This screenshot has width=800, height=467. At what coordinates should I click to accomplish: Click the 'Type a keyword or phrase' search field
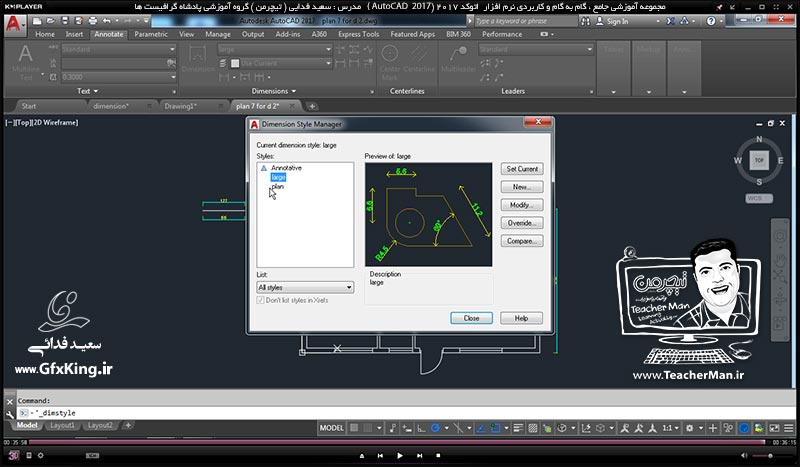click(x=526, y=21)
